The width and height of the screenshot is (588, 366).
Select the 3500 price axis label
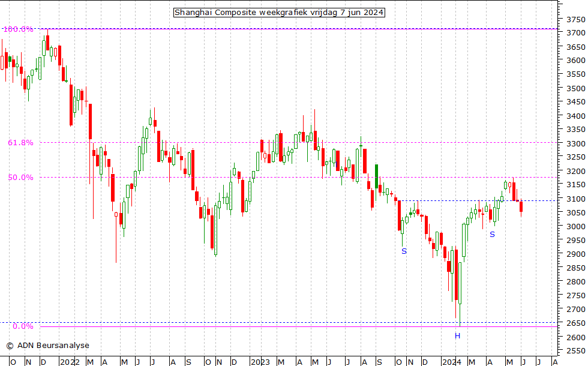coord(577,88)
